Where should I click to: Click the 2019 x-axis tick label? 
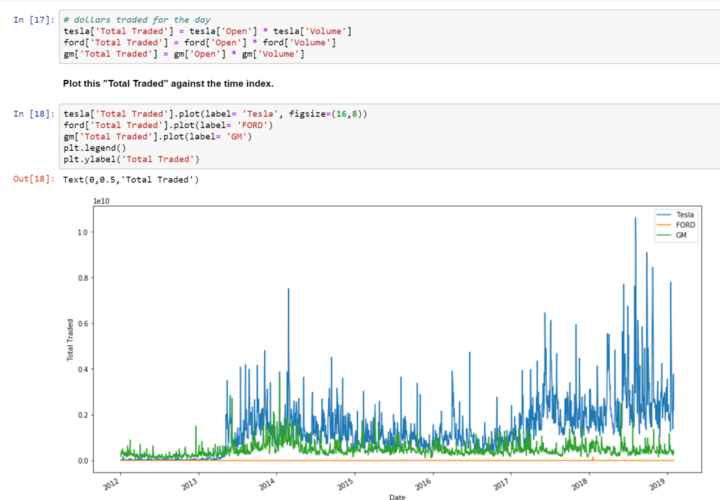pyautogui.click(x=658, y=483)
